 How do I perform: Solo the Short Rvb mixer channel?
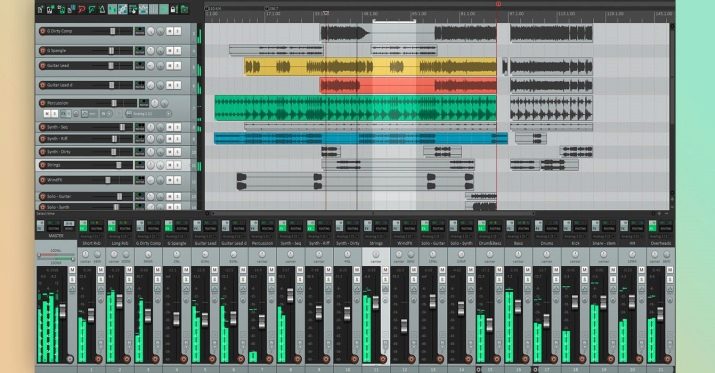click(x=101, y=279)
